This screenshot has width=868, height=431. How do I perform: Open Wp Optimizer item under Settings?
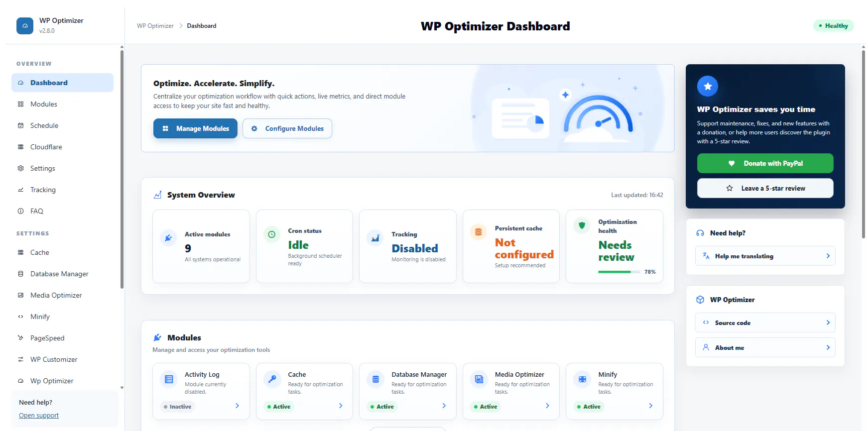pyautogui.click(x=62, y=381)
